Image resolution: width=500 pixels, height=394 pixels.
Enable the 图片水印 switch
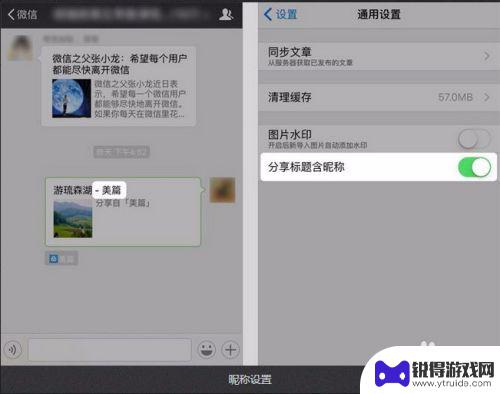click(474, 139)
